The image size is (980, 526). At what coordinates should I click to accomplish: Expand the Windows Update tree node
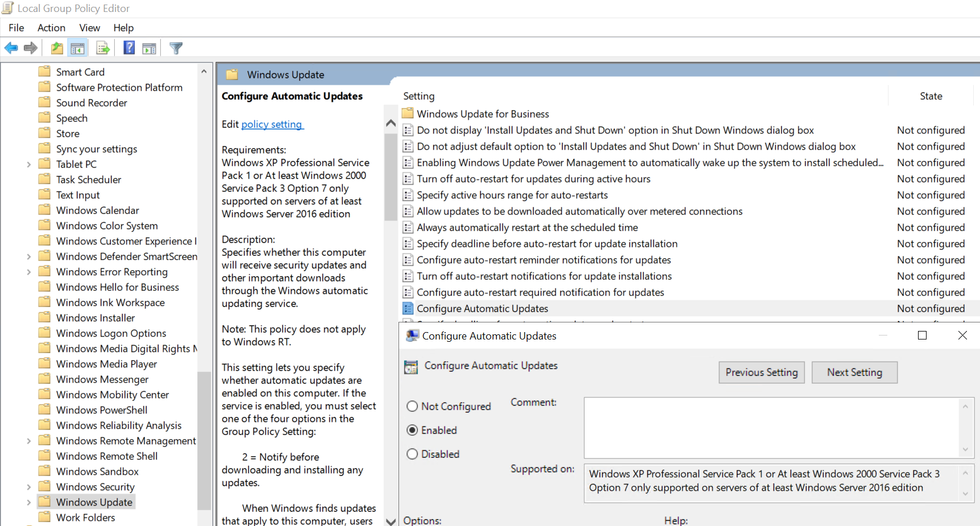[x=29, y=502]
